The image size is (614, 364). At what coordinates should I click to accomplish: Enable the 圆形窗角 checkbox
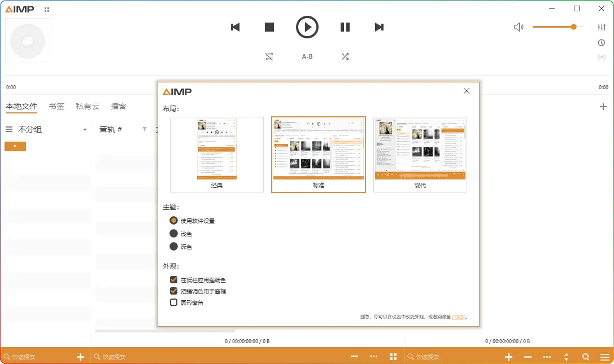pyautogui.click(x=174, y=302)
